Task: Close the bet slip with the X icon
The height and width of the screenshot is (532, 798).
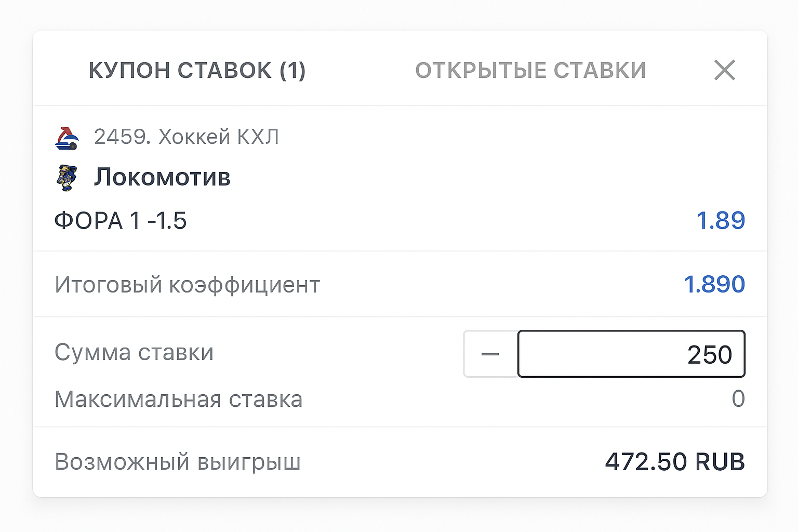Action: click(x=724, y=70)
